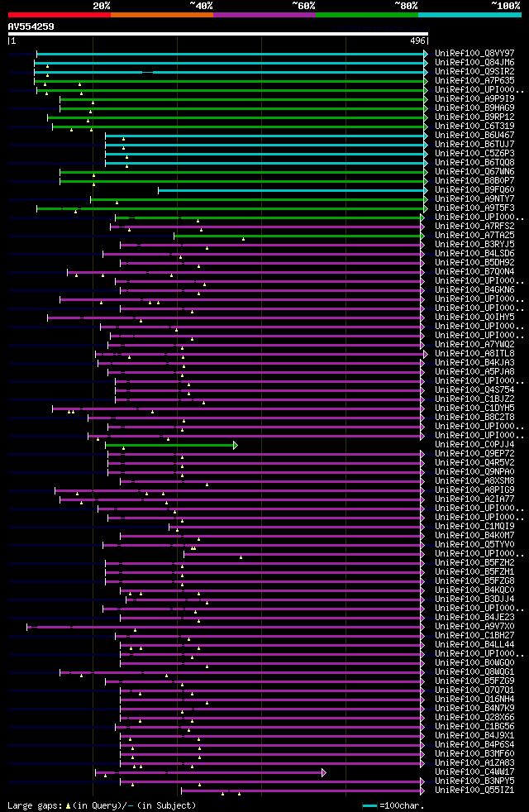
Task: Click the green alignment bar for UniRef100_B9RP12
Action: 237,117
